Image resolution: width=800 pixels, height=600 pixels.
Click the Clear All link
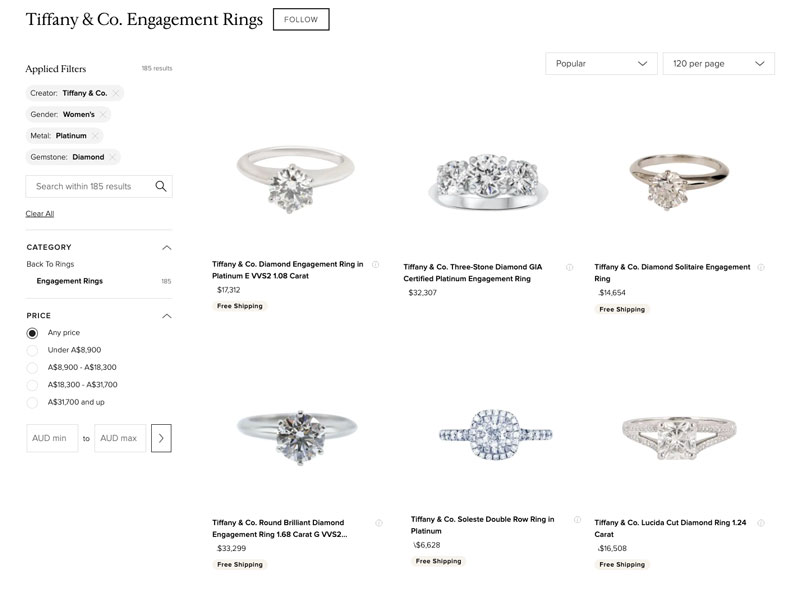click(x=40, y=214)
